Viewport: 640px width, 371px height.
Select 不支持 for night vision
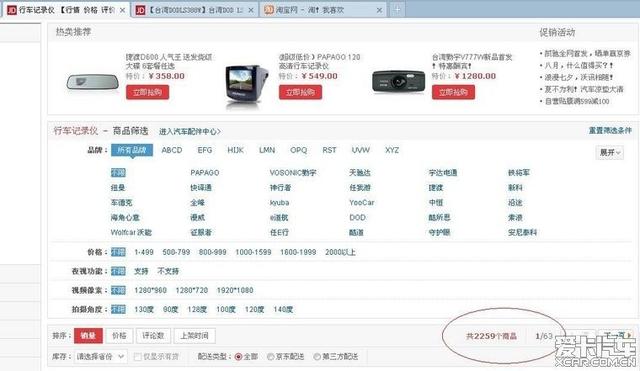click(x=168, y=271)
